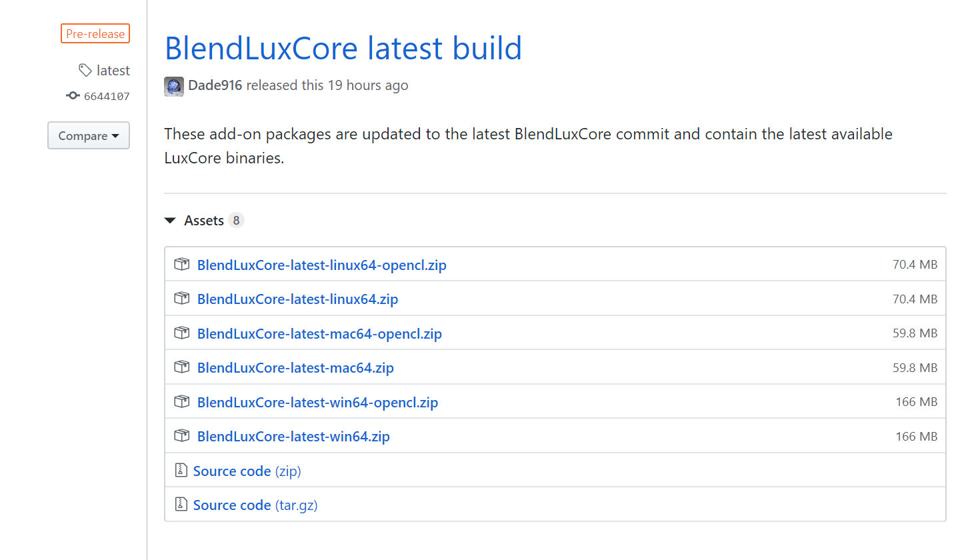Collapse the Assets section
This screenshot has height=560, width=964.
click(171, 221)
